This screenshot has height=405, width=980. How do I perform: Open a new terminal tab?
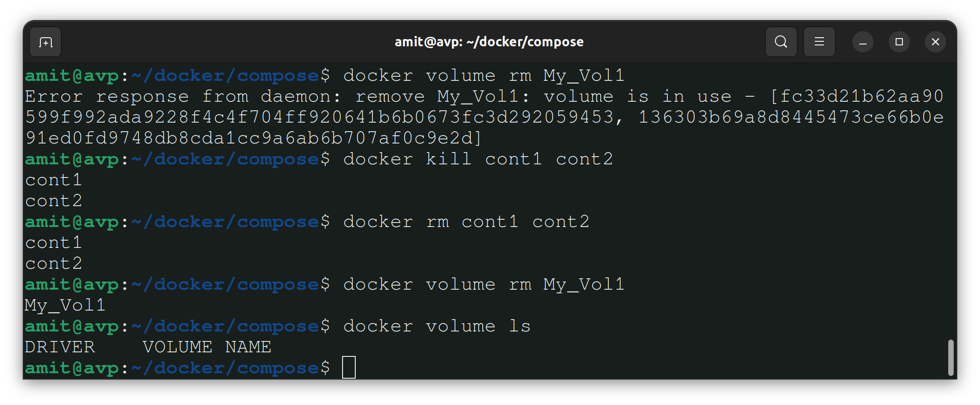45,42
